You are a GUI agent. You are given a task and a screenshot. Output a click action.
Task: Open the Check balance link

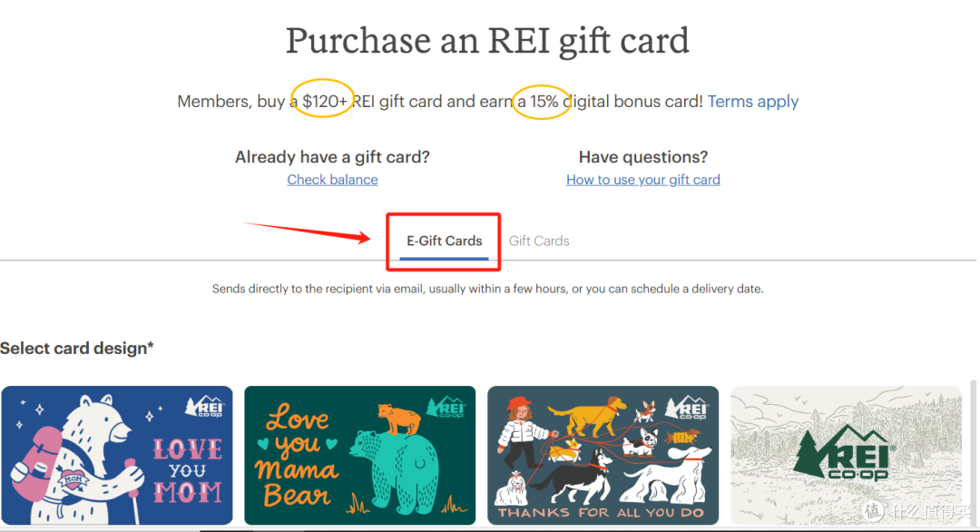coord(332,180)
